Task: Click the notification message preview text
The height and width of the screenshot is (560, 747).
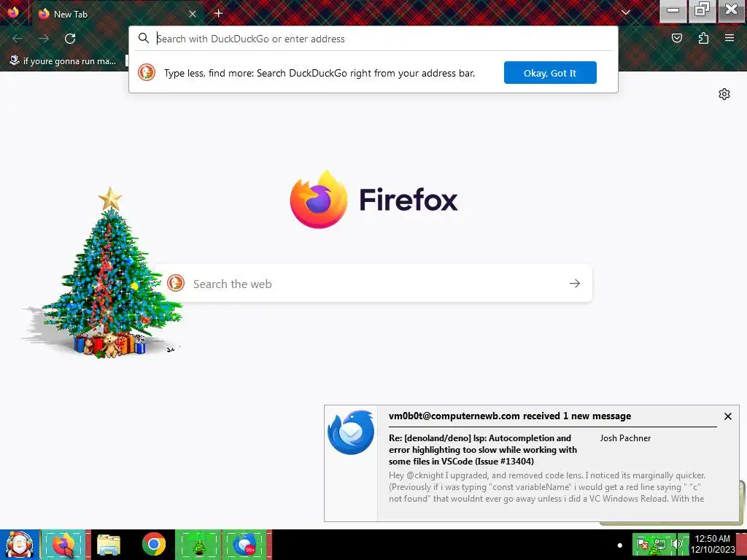Action: coord(547,486)
